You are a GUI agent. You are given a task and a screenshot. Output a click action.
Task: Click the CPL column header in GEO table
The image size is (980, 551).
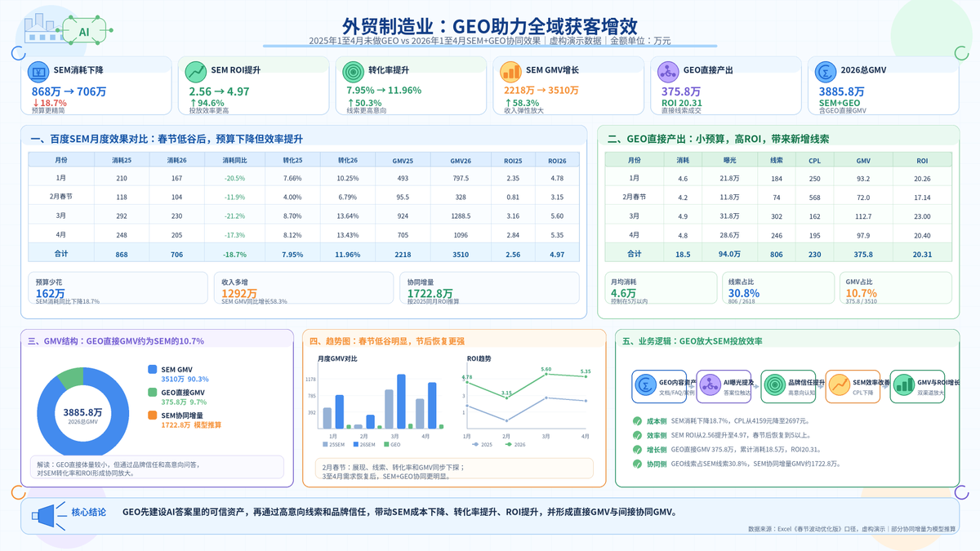[x=814, y=161]
